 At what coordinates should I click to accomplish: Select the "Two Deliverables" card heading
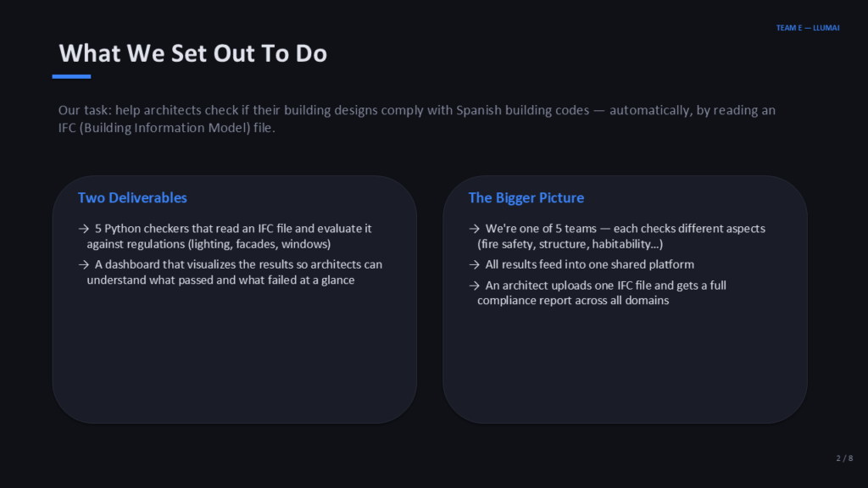[132, 197]
